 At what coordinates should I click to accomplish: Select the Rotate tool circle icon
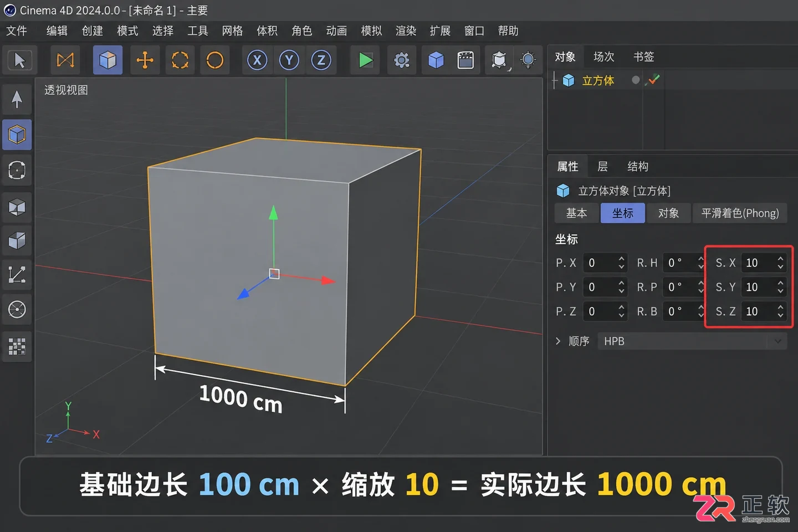click(x=215, y=60)
